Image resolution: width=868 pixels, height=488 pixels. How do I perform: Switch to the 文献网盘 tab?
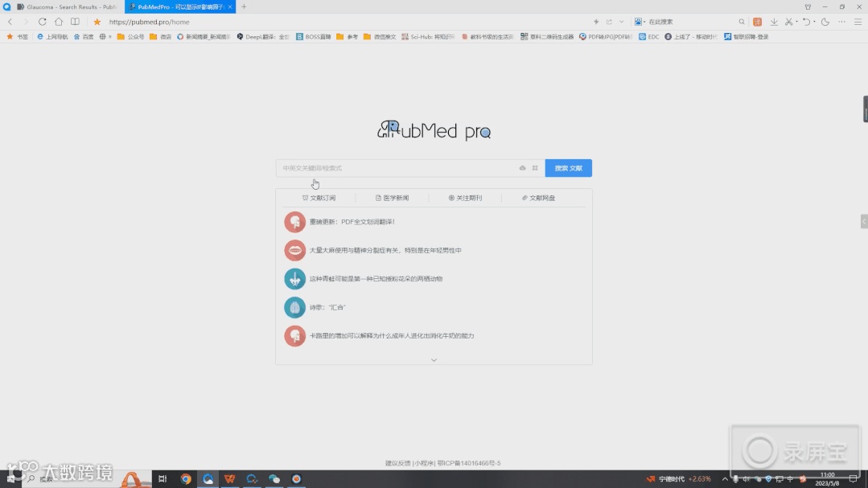click(538, 198)
